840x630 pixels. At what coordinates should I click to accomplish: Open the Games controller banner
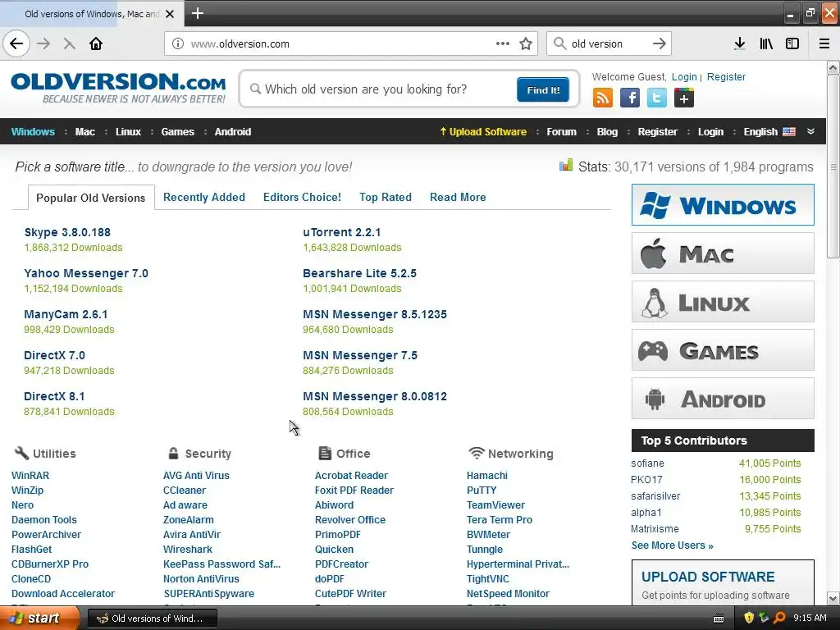[x=723, y=350]
